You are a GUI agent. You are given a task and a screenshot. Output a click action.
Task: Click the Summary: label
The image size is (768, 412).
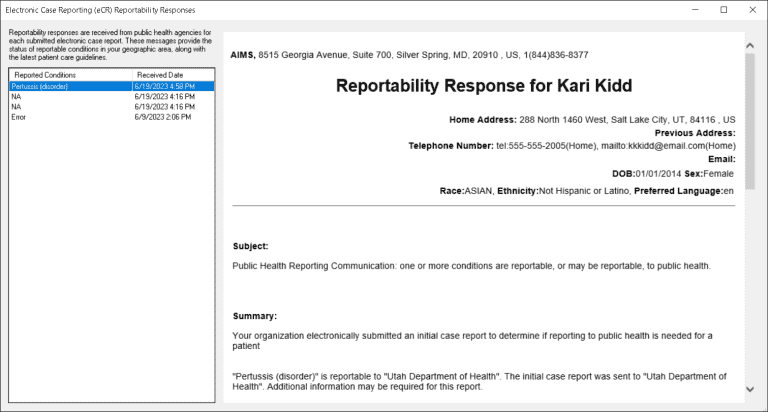point(255,316)
